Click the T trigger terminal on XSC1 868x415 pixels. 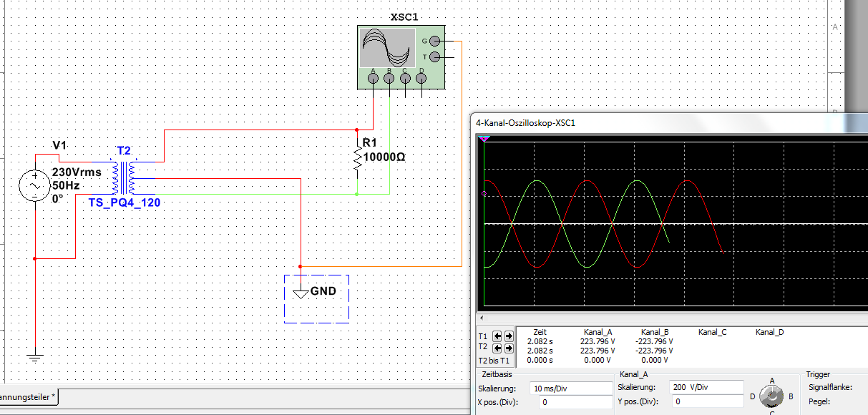(434, 57)
